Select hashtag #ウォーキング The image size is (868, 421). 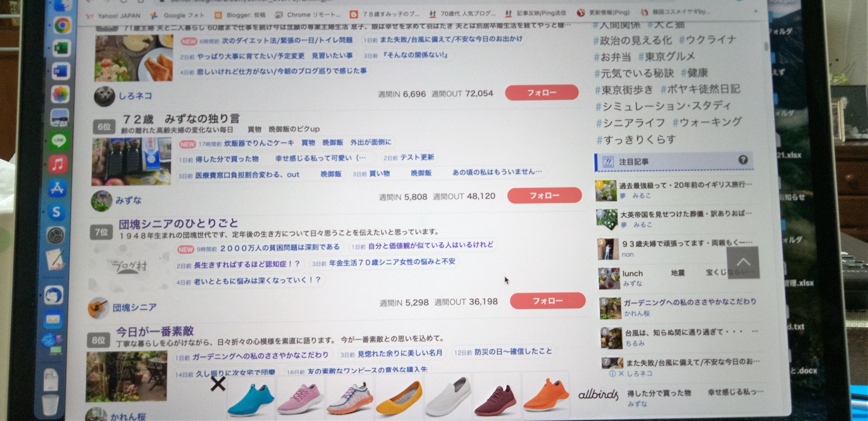[707, 122]
